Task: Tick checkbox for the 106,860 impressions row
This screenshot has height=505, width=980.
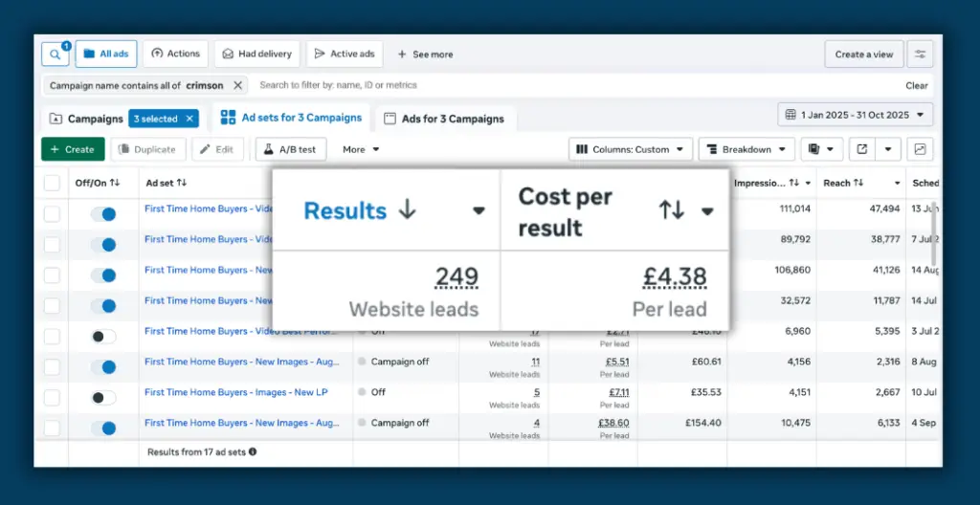Action: tap(52, 275)
